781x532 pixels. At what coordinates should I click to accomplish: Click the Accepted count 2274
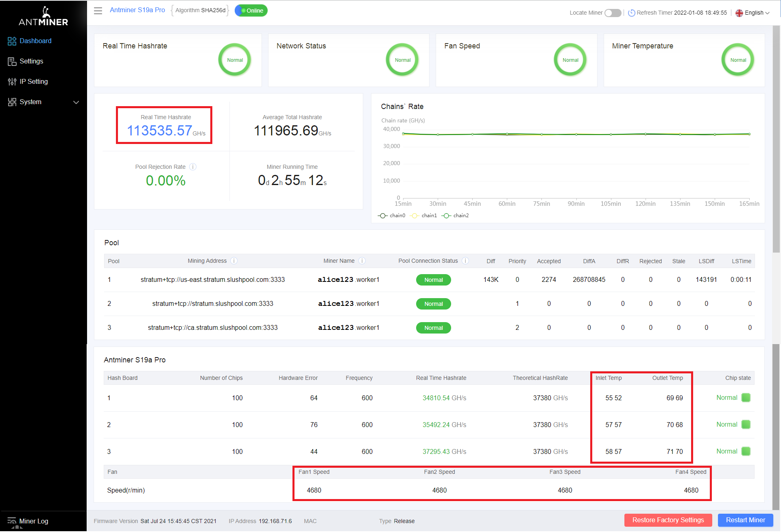pos(549,280)
